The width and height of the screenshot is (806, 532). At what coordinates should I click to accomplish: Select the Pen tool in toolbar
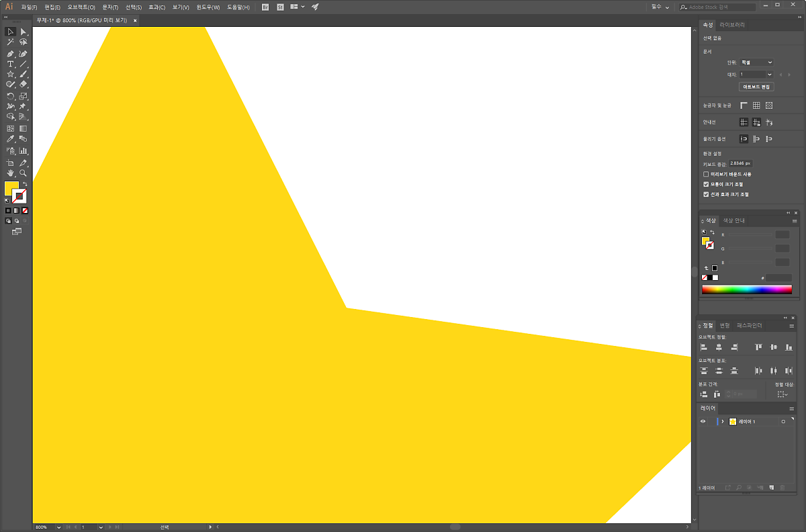click(x=10, y=53)
